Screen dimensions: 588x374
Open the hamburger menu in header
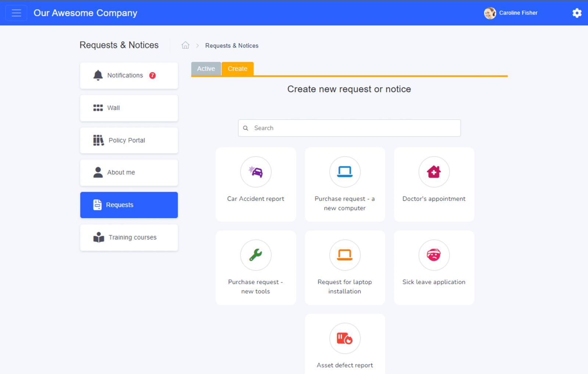tap(16, 13)
